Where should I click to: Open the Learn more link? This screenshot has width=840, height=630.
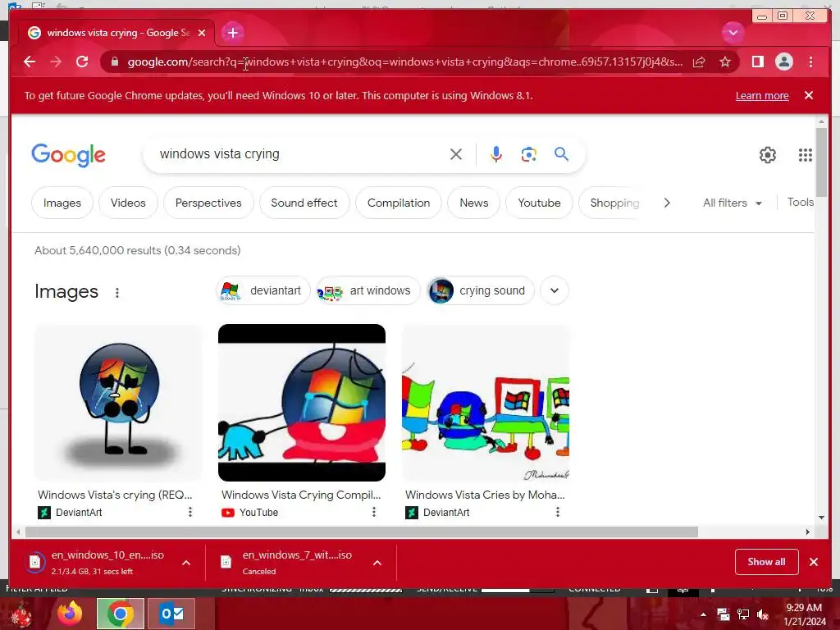(x=762, y=95)
